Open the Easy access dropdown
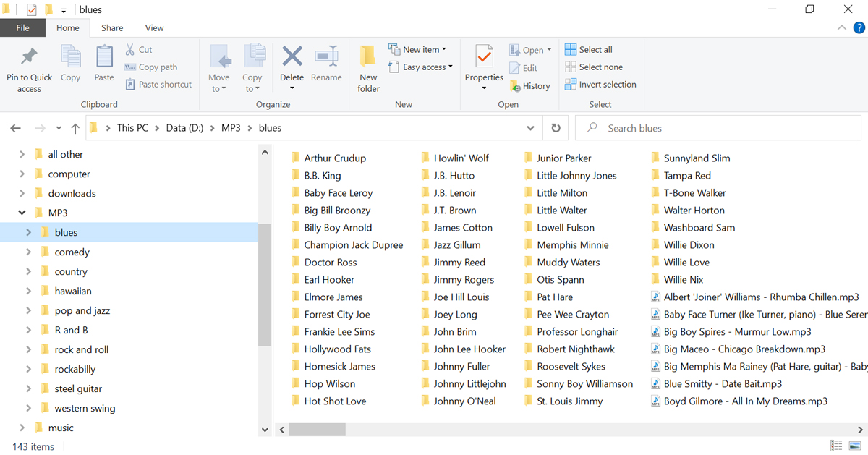The image size is (868, 455). tap(420, 67)
